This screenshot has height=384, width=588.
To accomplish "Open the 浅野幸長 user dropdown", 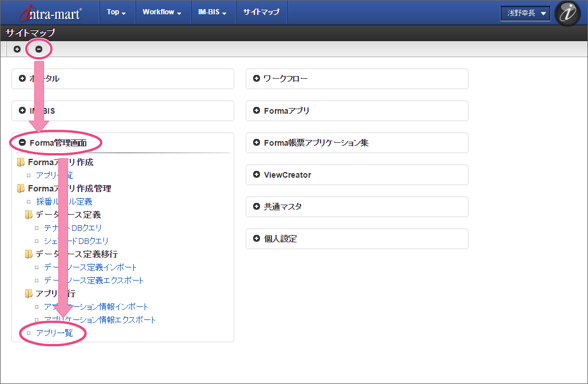I will click(525, 13).
